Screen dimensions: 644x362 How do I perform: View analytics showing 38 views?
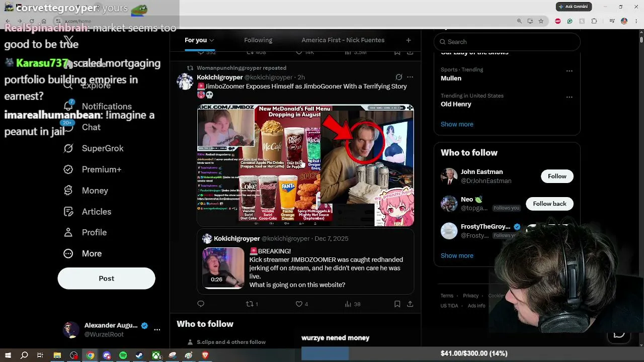point(353,304)
